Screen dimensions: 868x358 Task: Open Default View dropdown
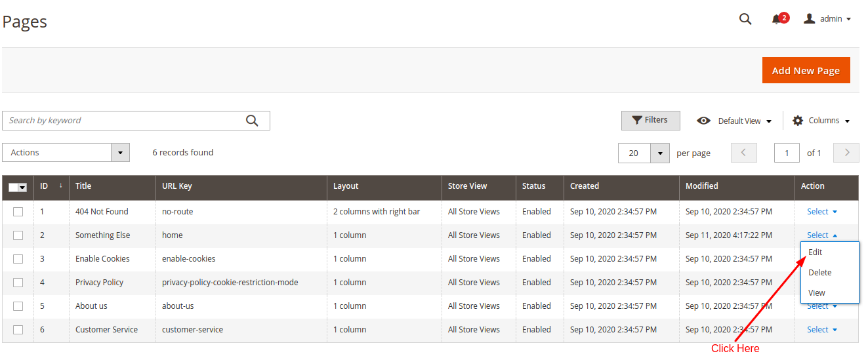[x=745, y=121]
